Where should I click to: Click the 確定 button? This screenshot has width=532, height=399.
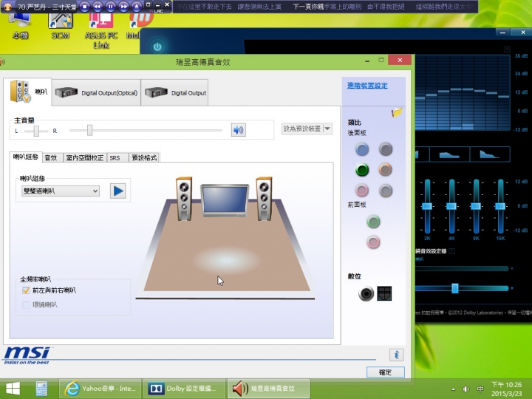pos(386,372)
